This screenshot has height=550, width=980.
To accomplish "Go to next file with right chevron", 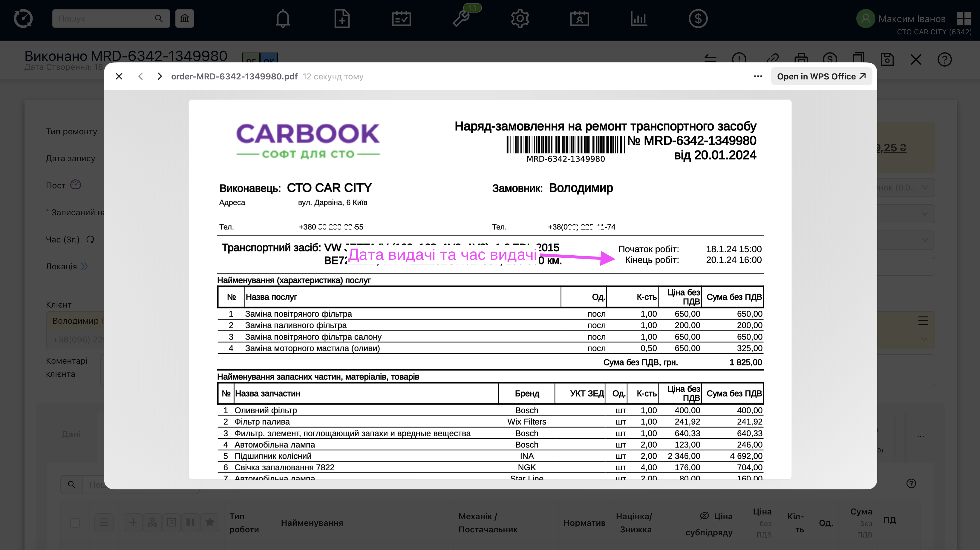I will [160, 76].
